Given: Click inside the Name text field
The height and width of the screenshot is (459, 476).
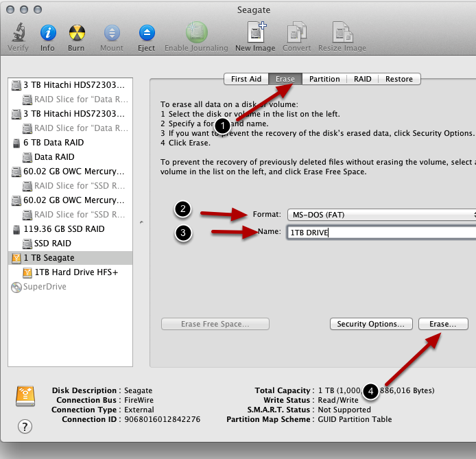Looking at the screenshot, I should tap(381, 232).
